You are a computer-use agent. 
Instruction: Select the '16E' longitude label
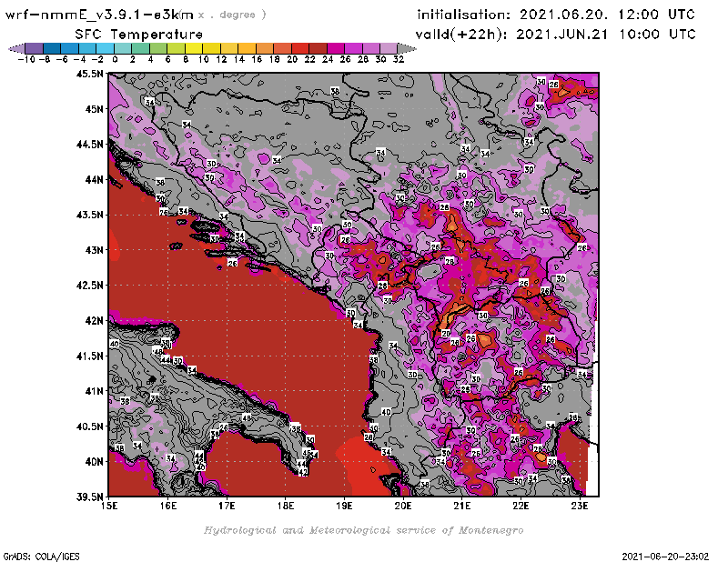tap(168, 506)
